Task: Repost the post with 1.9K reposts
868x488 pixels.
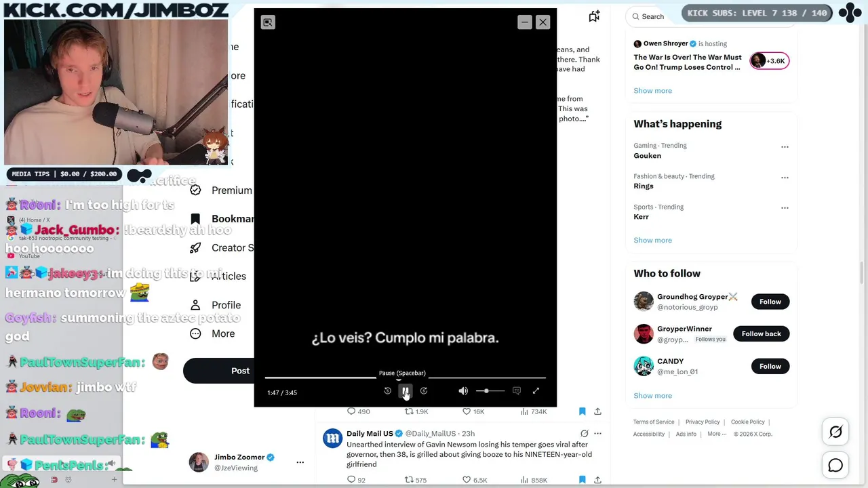Action: [416, 411]
